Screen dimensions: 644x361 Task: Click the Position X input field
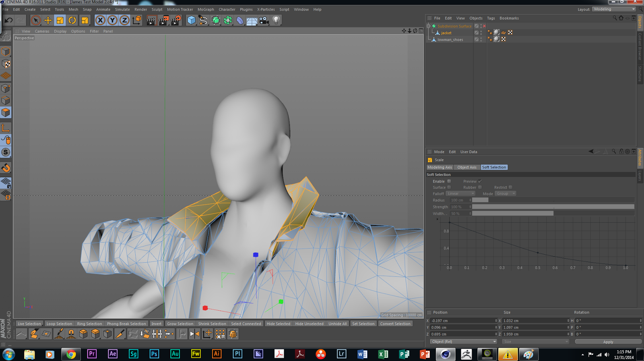click(x=462, y=321)
